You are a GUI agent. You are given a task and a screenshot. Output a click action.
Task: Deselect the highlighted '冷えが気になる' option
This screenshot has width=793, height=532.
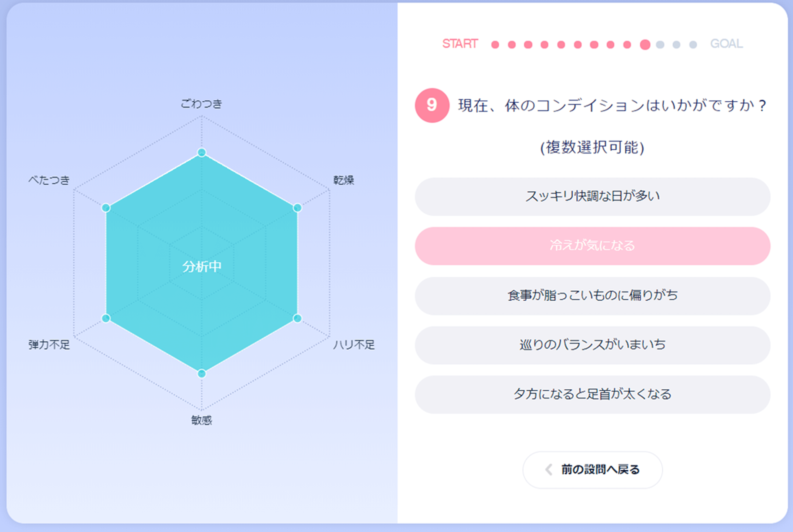click(592, 246)
